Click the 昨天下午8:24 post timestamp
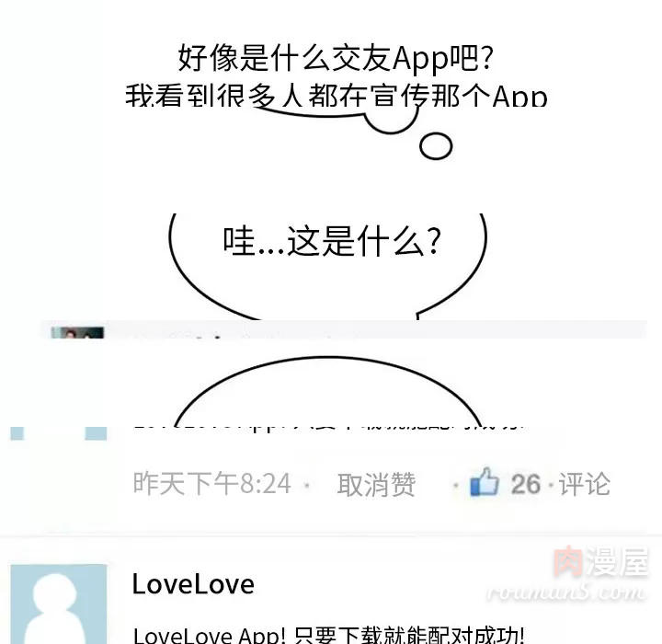662x644 pixels. [x=212, y=483]
